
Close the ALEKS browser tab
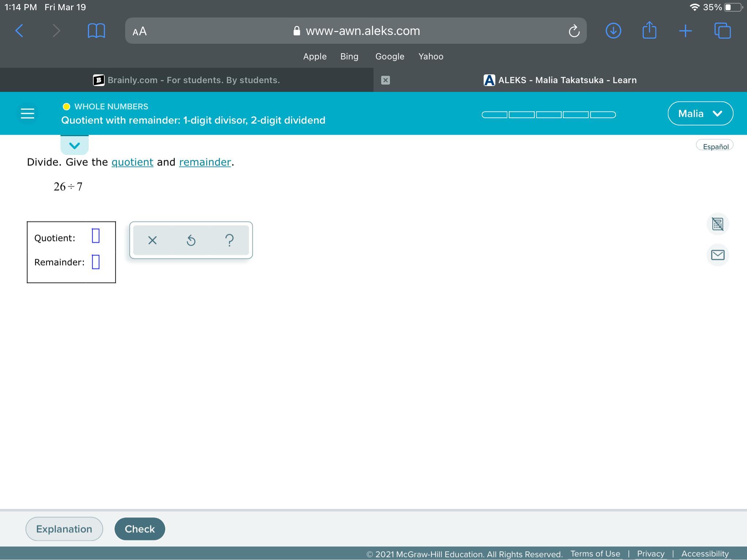(x=385, y=80)
